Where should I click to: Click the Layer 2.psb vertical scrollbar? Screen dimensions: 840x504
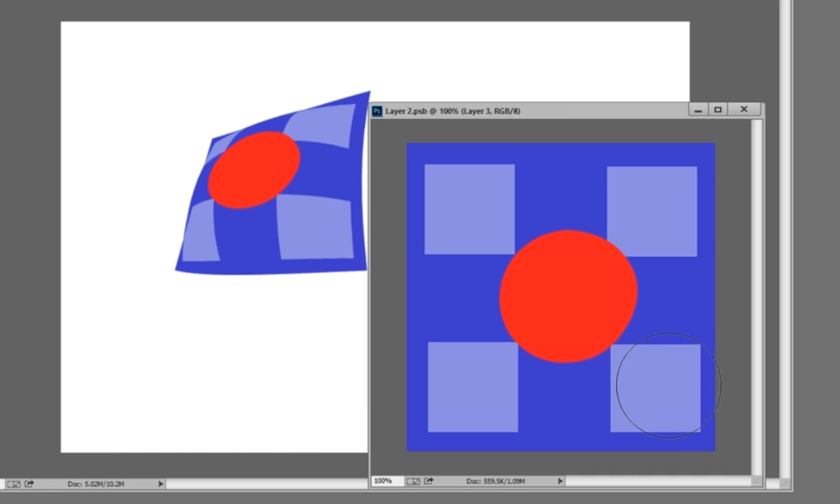pos(757,297)
